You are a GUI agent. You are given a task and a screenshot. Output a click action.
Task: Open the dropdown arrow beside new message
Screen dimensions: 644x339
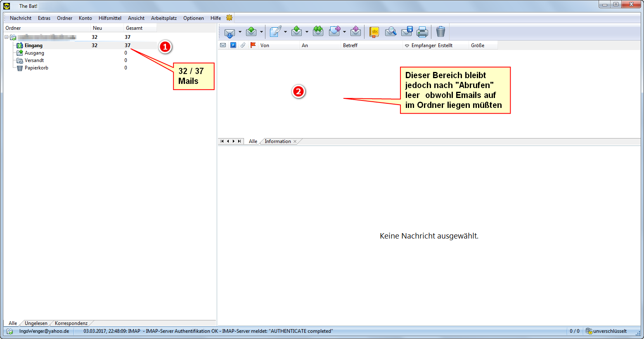tap(285, 32)
